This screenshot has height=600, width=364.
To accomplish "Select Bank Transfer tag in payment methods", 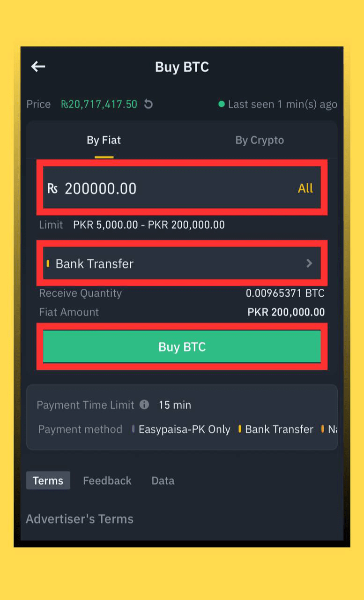I will [x=279, y=429].
